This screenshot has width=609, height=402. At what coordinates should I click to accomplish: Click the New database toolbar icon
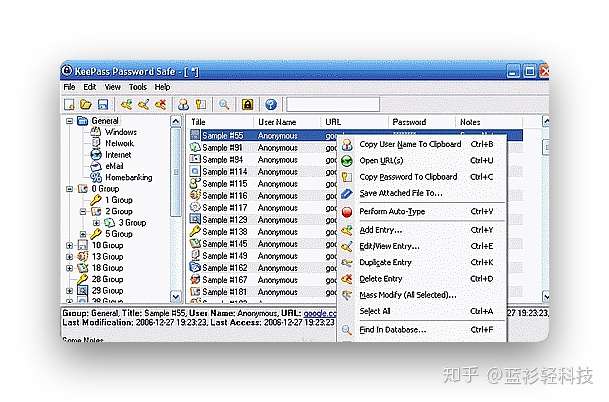(69, 104)
